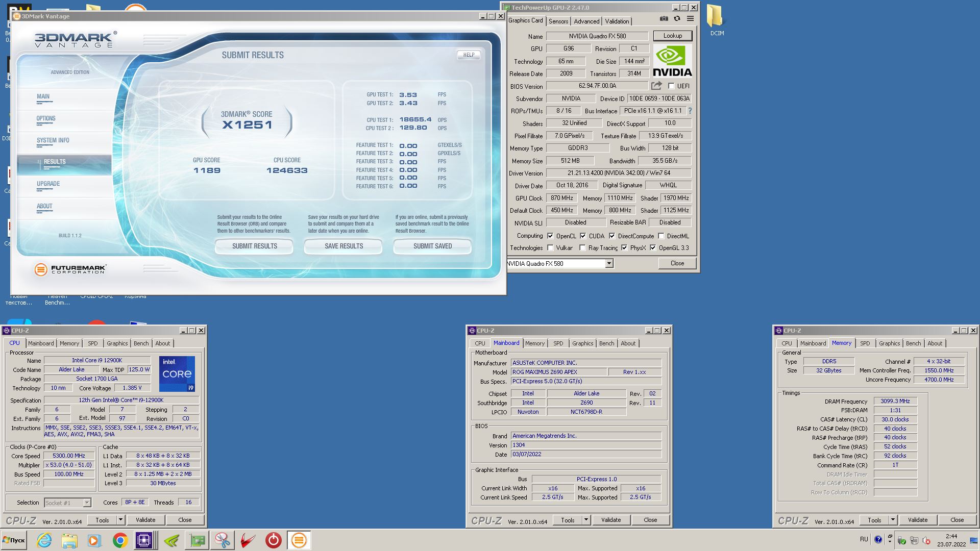Image resolution: width=980 pixels, height=551 pixels.
Task: Toggle the Ray Tracing checkbox
Action: point(582,248)
